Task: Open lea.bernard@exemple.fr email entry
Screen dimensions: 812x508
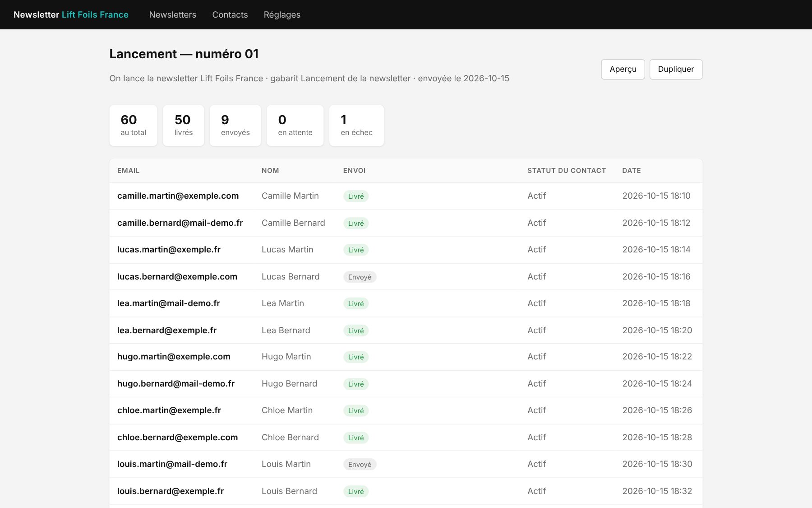Action: (x=167, y=331)
